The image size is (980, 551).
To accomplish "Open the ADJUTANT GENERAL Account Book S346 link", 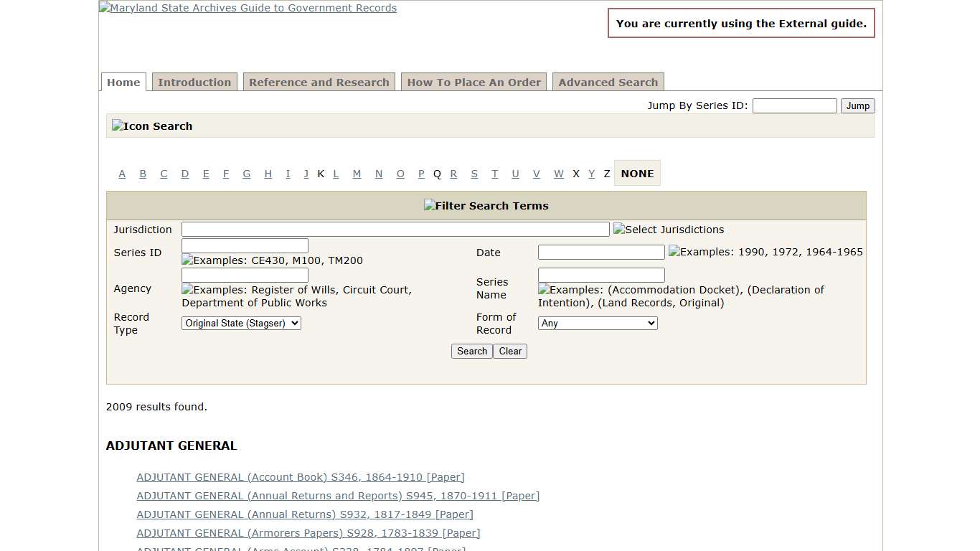I will pyautogui.click(x=300, y=476).
